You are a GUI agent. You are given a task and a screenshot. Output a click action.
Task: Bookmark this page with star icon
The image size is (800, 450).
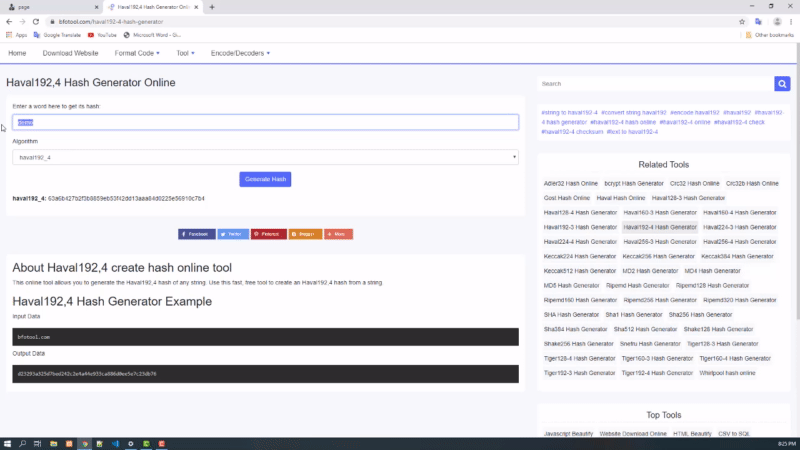click(742, 21)
